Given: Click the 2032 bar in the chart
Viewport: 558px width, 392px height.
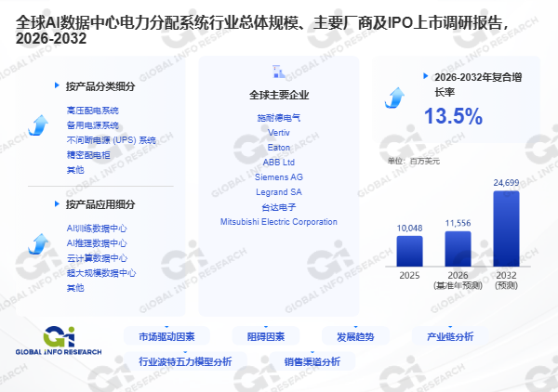Looking at the screenshot, I should pos(506,229).
